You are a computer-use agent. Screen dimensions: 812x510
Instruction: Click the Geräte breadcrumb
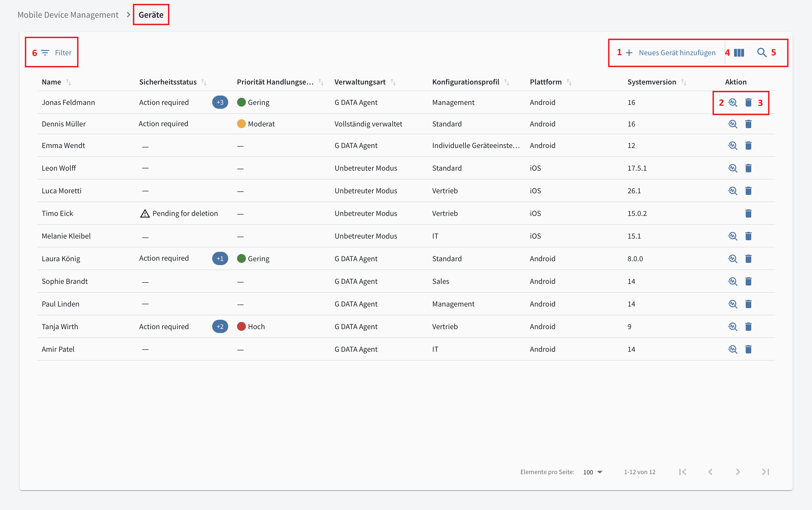tap(151, 15)
